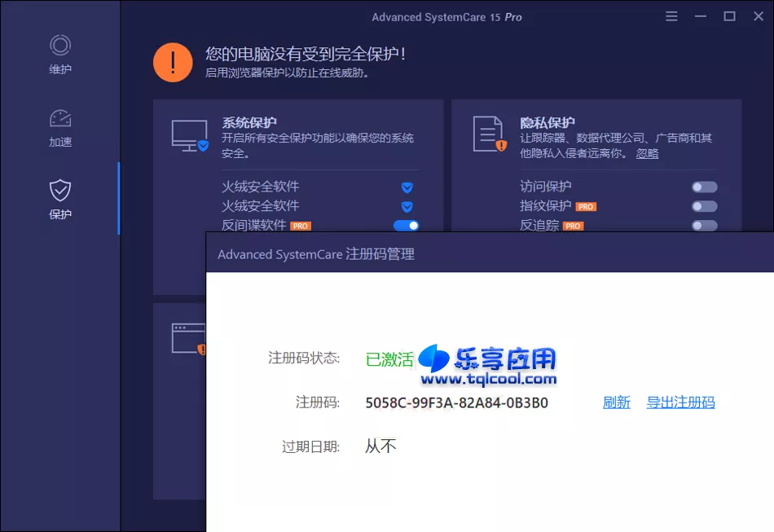Click the 隐私保护 document icon
The width and height of the screenshot is (774, 532).
489,132
